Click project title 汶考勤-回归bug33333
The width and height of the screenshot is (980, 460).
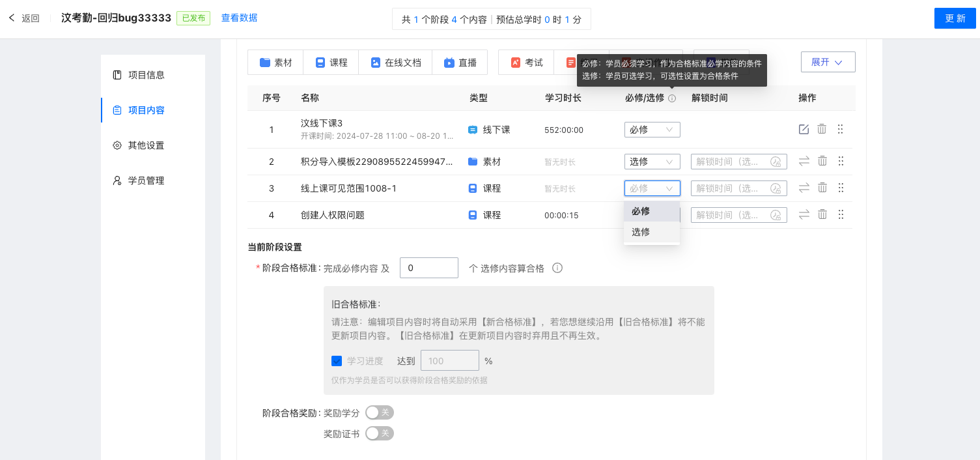(116, 18)
